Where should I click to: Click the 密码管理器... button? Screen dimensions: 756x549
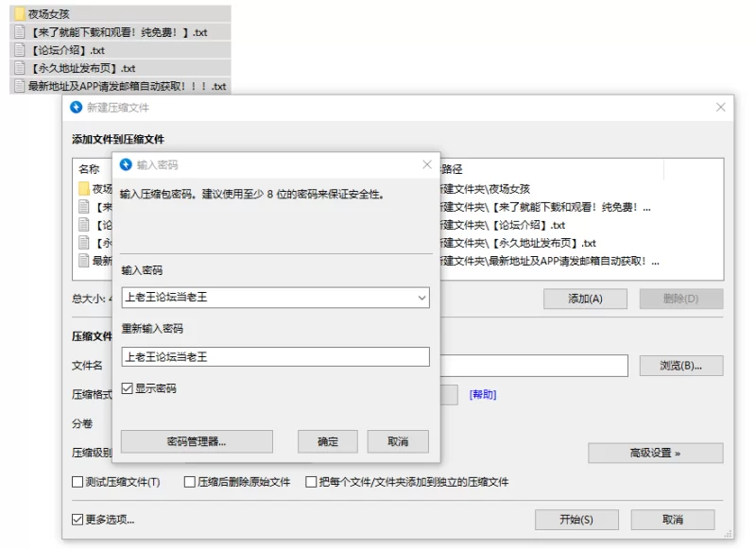click(x=197, y=441)
